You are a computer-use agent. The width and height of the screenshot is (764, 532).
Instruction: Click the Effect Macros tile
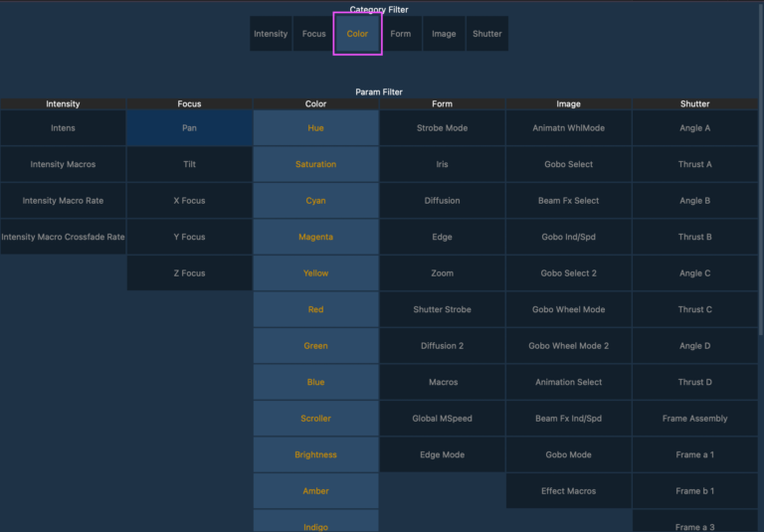click(568, 491)
